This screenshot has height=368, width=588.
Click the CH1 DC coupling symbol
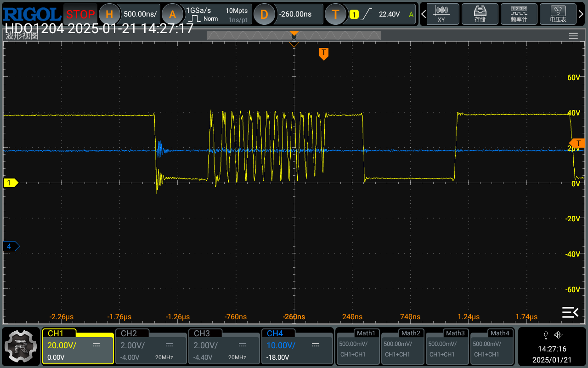pyautogui.click(x=96, y=345)
